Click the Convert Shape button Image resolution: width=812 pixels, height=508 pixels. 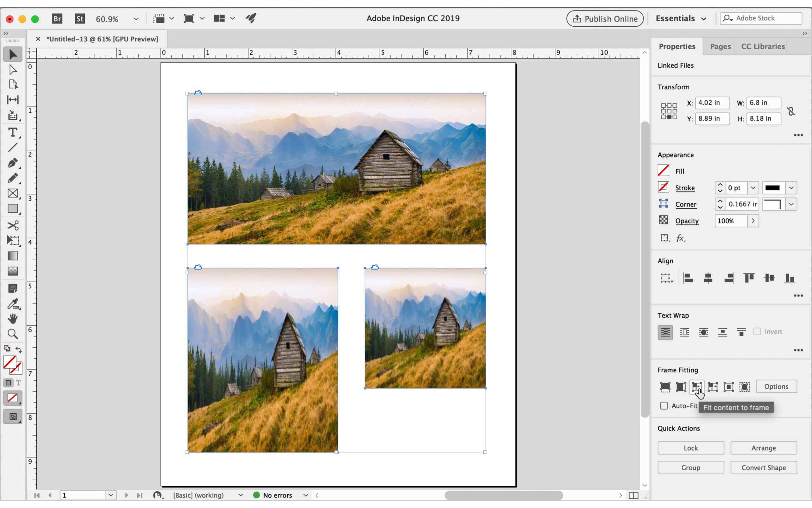coord(763,467)
